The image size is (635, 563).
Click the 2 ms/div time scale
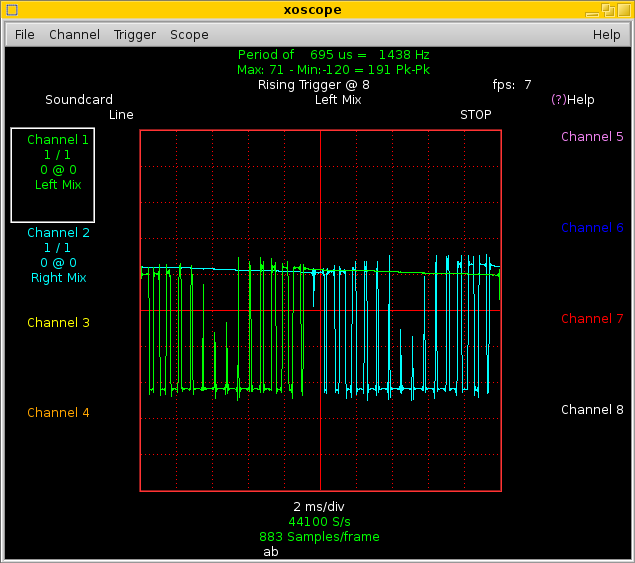(x=319, y=507)
